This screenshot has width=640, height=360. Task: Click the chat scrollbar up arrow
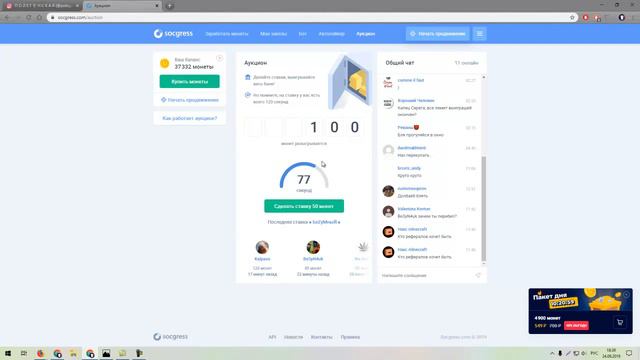tap(484, 77)
